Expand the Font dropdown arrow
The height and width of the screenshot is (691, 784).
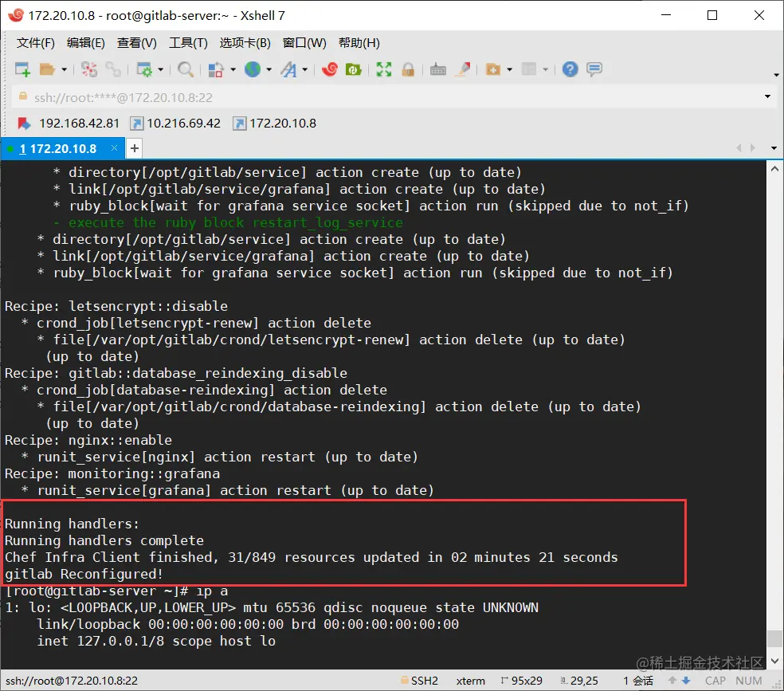point(304,69)
